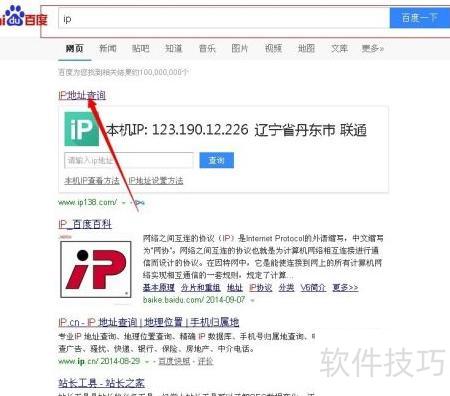Open the 分类 sublink

coord(286,287)
